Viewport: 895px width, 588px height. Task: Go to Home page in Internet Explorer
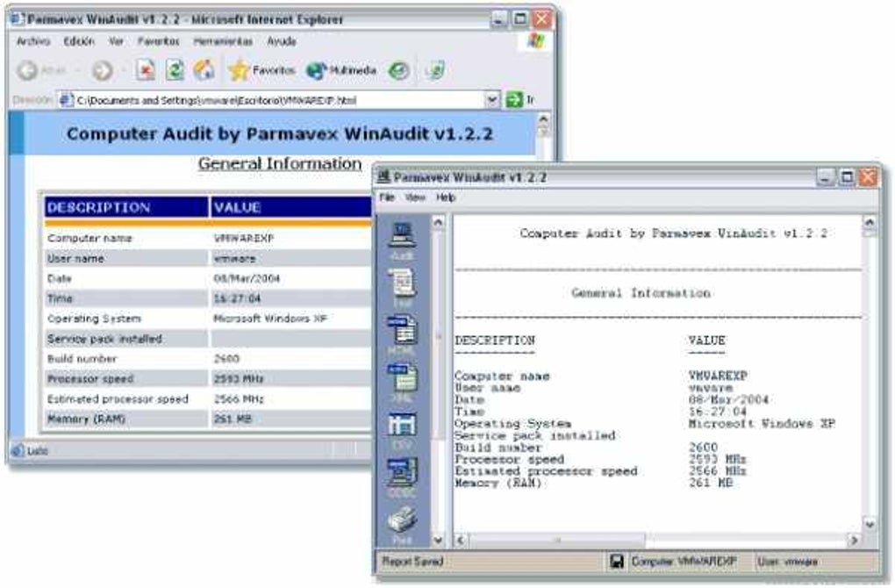[204, 70]
